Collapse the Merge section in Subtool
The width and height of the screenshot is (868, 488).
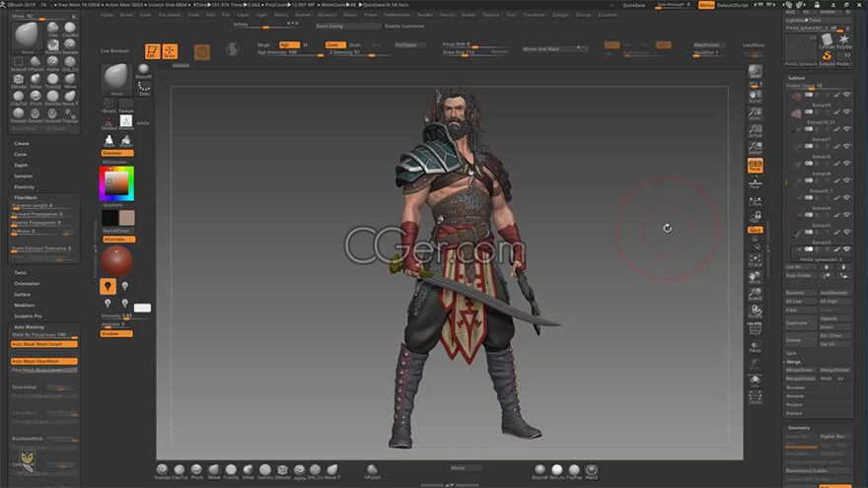(x=793, y=362)
